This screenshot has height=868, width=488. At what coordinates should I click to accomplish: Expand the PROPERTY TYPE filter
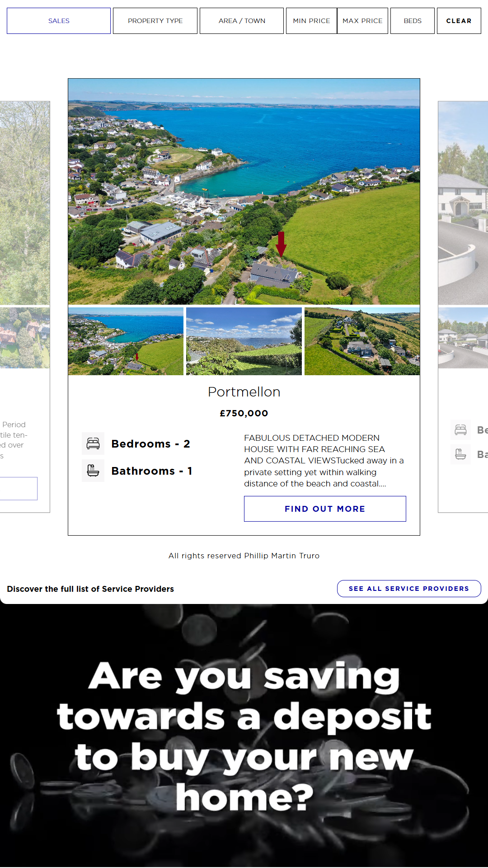155,21
